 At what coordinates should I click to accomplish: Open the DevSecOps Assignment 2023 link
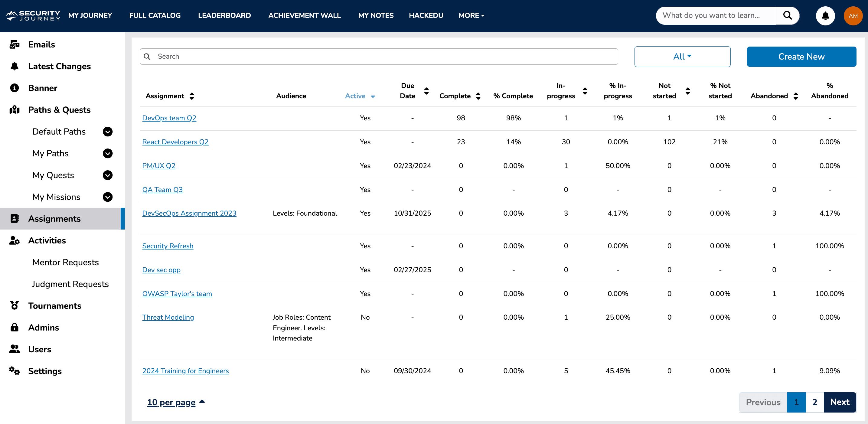point(189,213)
